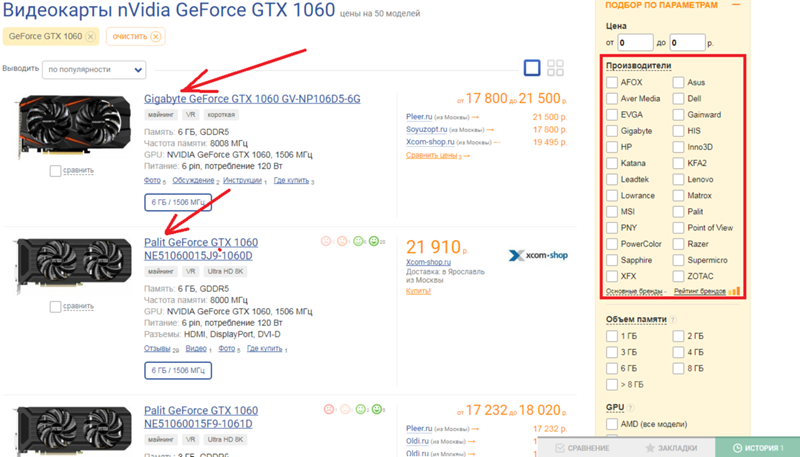Click Ultra HD 8K tag on Palit NE51060015J9-1060D
Viewport: 800px width, 457px height.
225,271
